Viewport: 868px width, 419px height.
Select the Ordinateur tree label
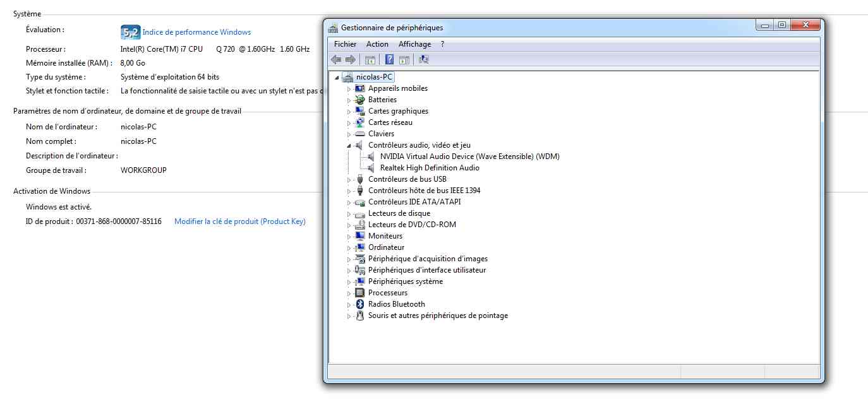click(x=387, y=247)
